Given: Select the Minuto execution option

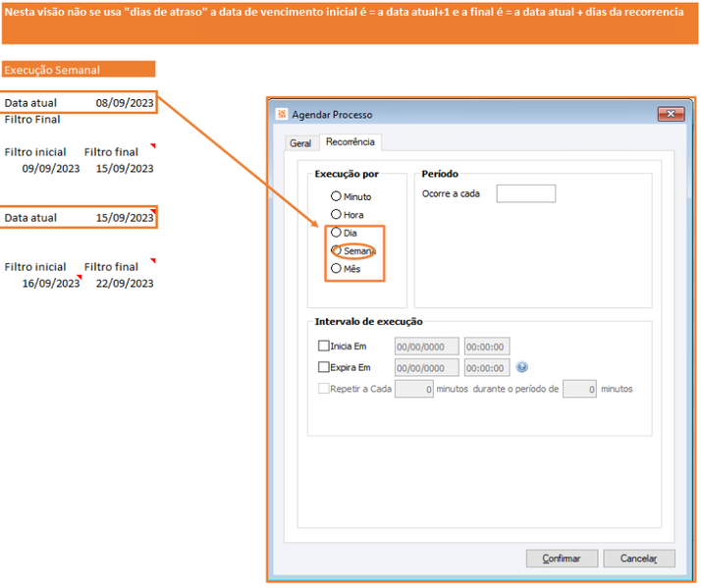Looking at the screenshot, I should [336, 196].
